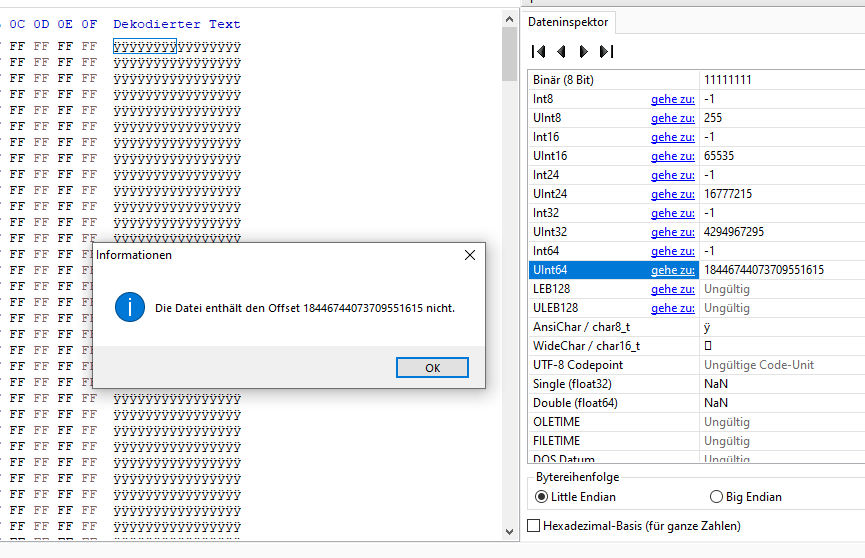865x558 pixels.
Task: Follow 'gehe zu:' link for Int64
Action: coord(672,251)
